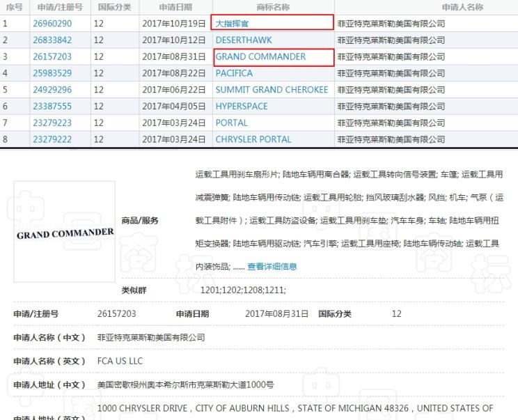Image resolution: width=518 pixels, height=420 pixels.
Task: Click the 1000 CHRYSLER DRIVE English address
Action: point(295,408)
